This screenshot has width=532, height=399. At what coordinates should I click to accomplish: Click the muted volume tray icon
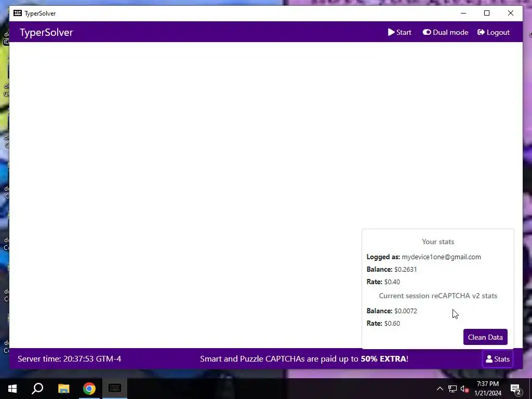[x=464, y=389]
